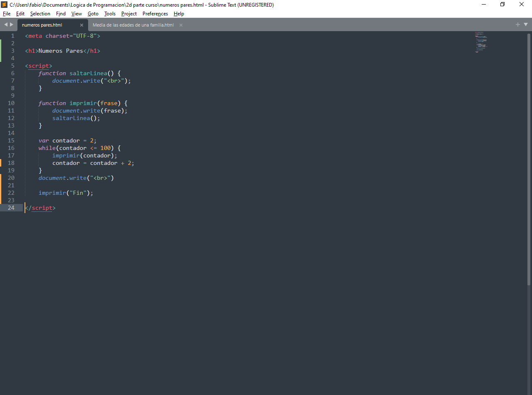Open the Help menu
532x395 pixels.
click(179, 14)
